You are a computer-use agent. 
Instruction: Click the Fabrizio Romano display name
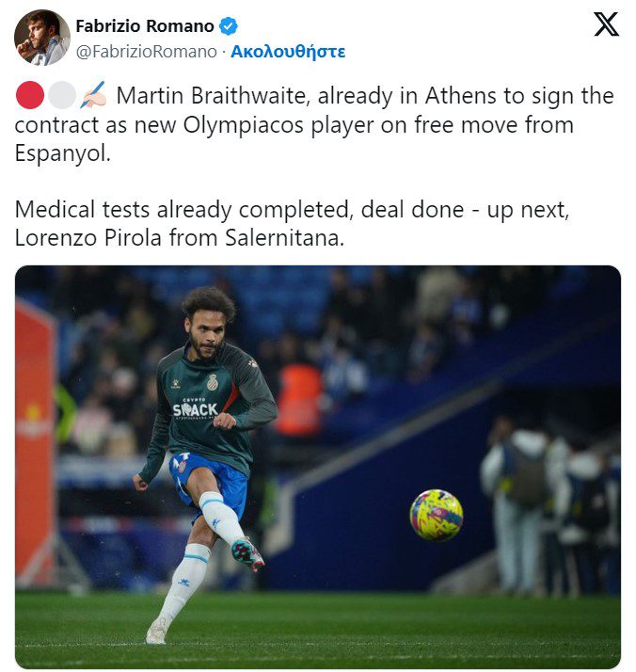click(145, 26)
